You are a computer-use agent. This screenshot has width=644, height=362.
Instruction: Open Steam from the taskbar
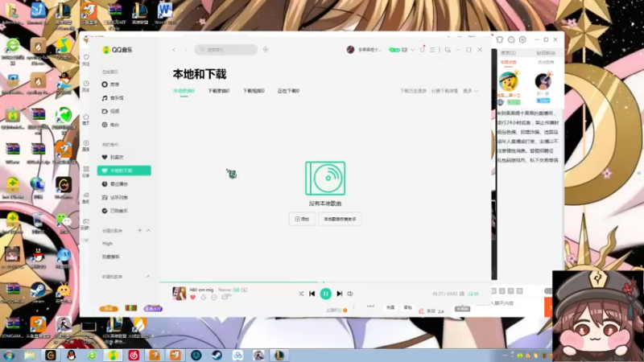click(x=217, y=356)
